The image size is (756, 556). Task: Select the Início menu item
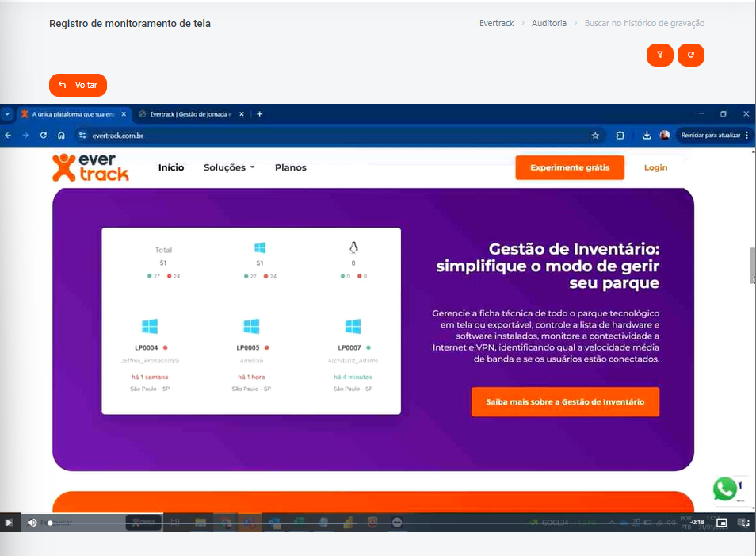pyautogui.click(x=171, y=167)
